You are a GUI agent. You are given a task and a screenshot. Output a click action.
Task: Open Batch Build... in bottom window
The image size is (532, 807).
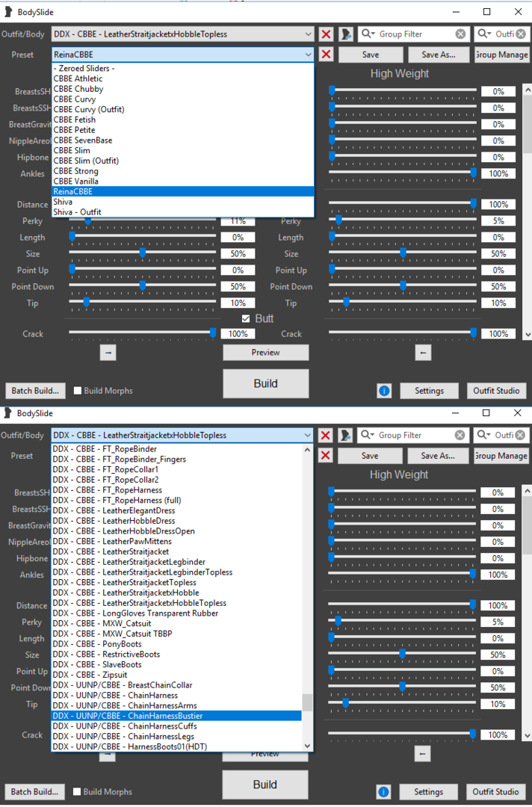click(x=34, y=791)
